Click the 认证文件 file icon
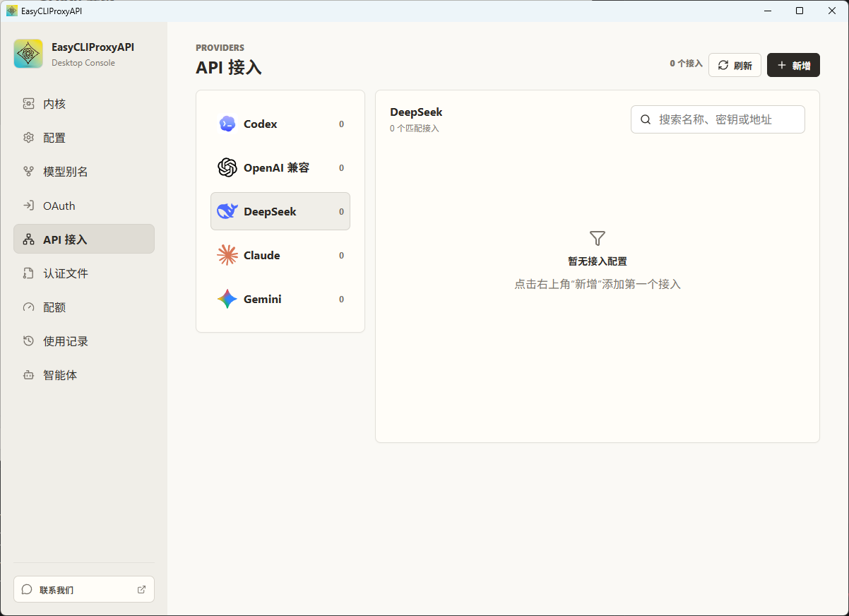This screenshot has height=616, width=849. 28,273
